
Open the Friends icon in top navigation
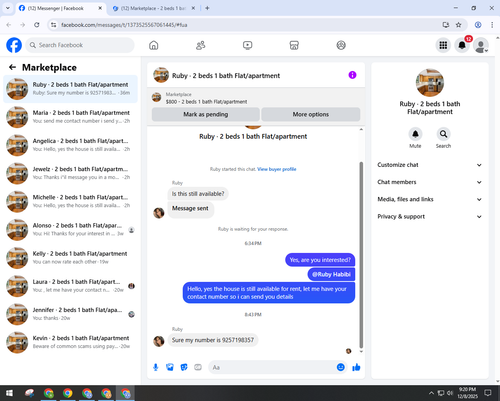201,45
